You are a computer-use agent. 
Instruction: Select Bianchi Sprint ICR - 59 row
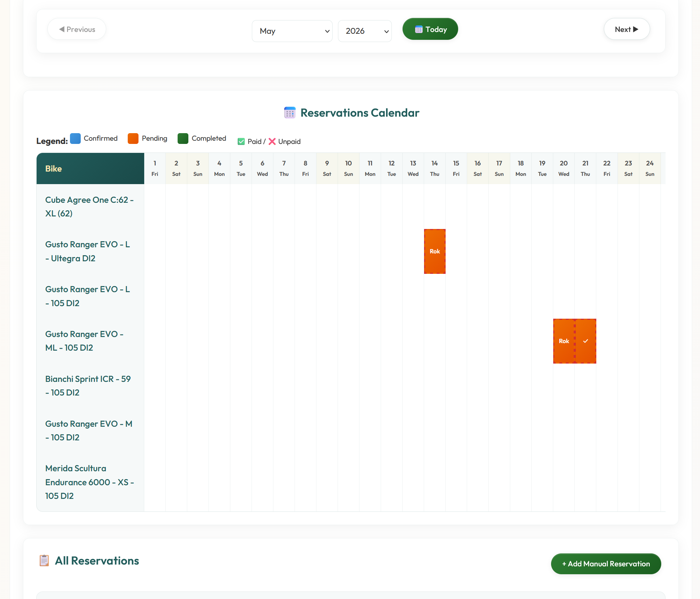(90, 386)
